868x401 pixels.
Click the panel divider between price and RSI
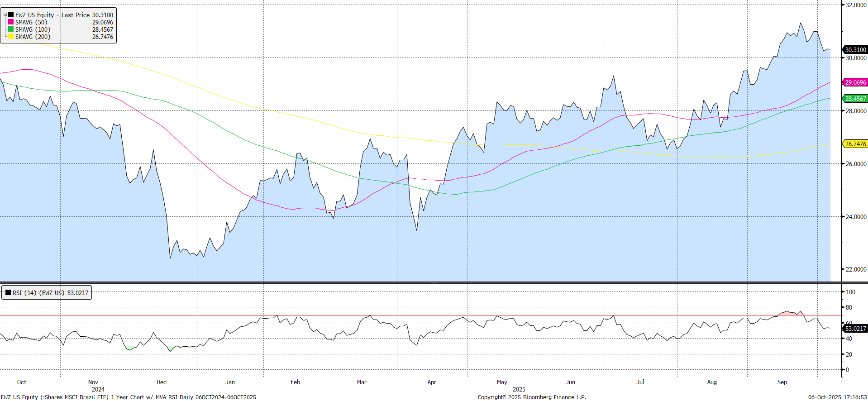[434, 282]
